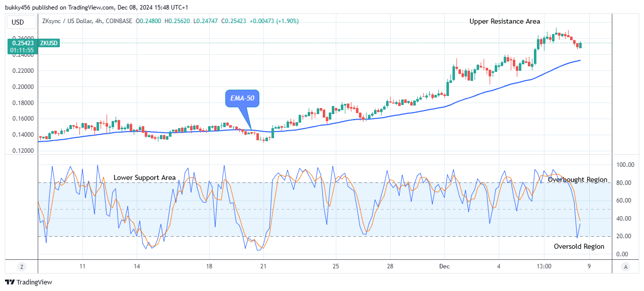The width and height of the screenshot is (644, 291).
Task: Click the 'Oversold Region' text
Action: 579,246
